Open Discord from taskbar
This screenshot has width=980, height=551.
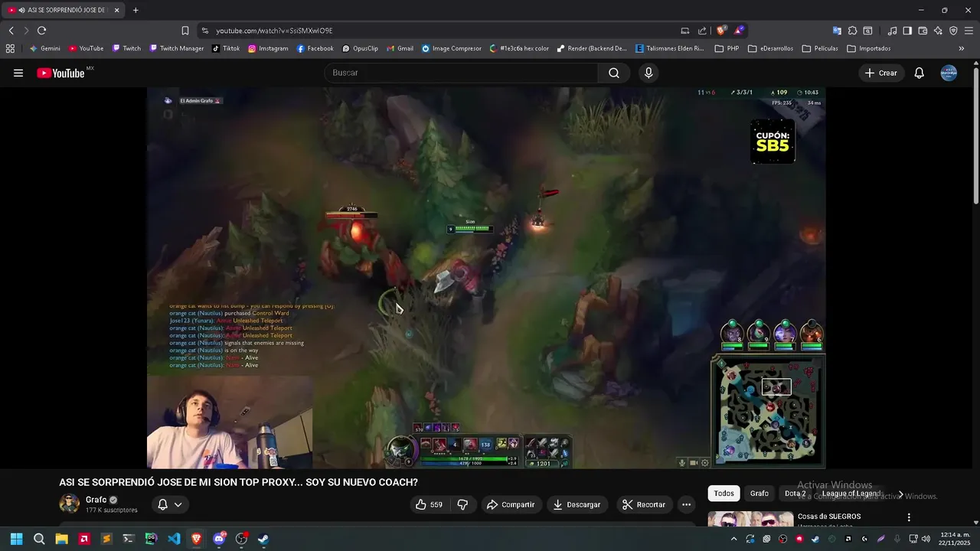tap(219, 539)
